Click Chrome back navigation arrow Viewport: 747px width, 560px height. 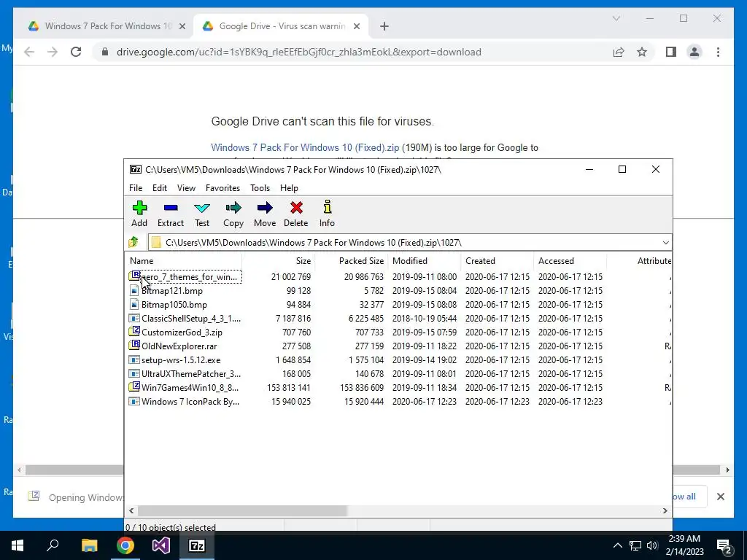29,52
